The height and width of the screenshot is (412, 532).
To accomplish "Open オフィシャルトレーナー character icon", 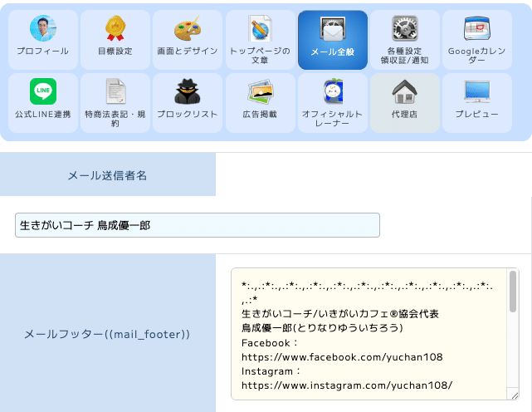I will click(333, 91).
